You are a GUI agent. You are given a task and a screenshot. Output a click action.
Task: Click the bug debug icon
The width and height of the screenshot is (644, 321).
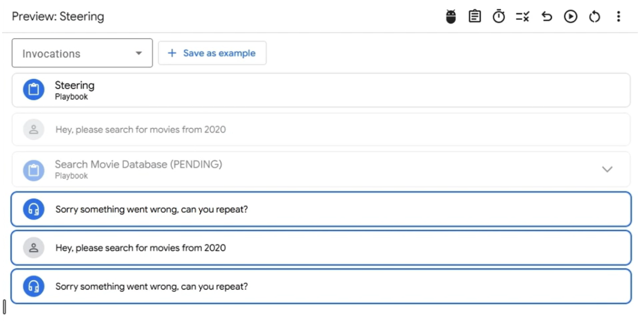coord(451,17)
